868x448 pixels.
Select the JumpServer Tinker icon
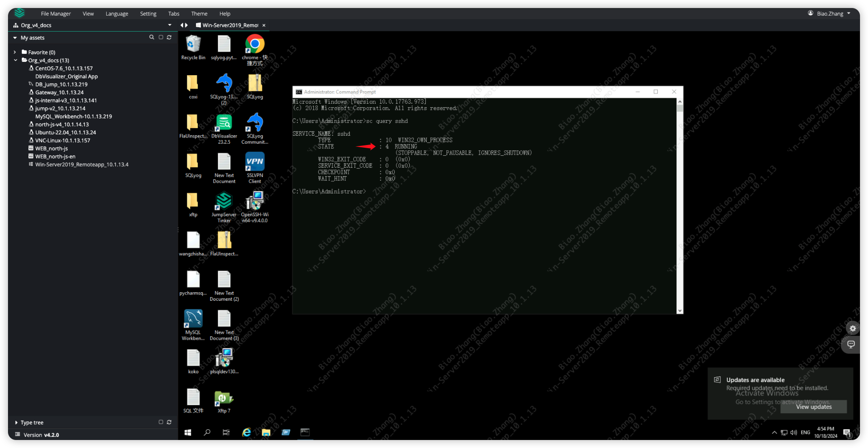pos(224,207)
